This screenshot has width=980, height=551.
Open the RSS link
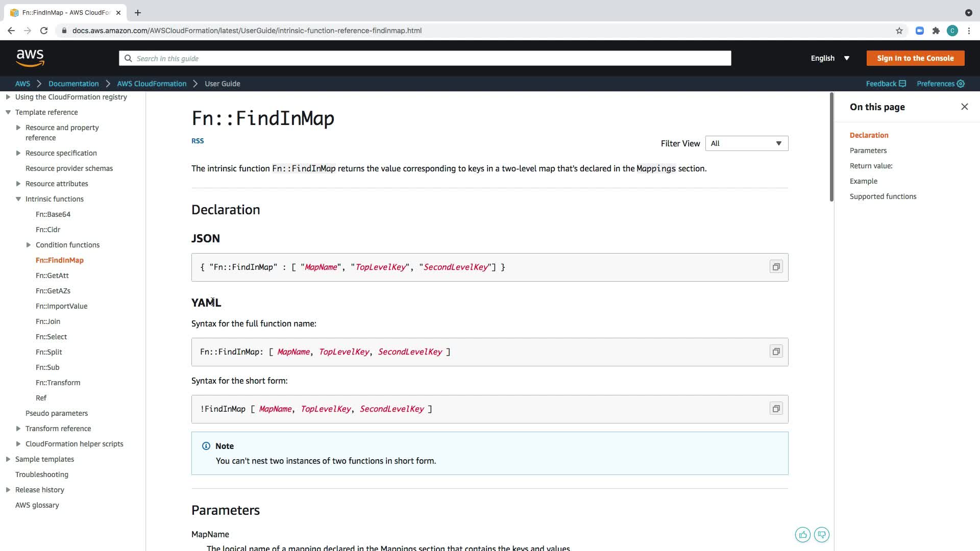[198, 141]
